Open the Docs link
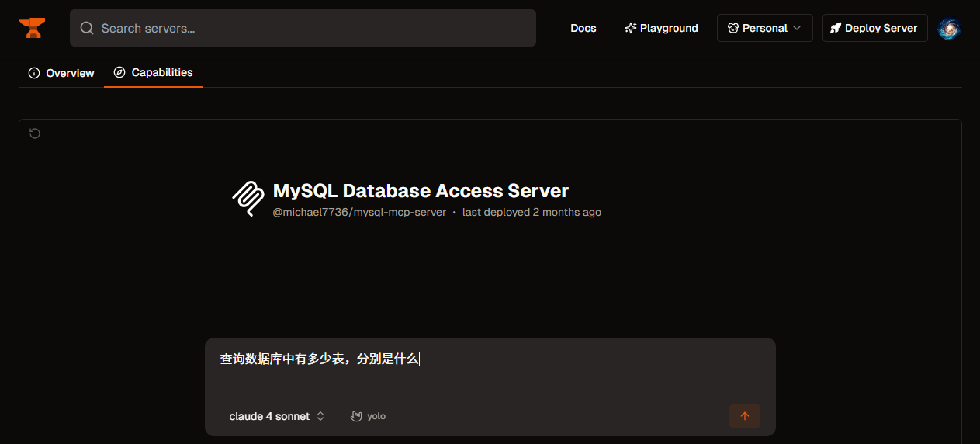The height and width of the screenshot is (444, 980). 583,28
